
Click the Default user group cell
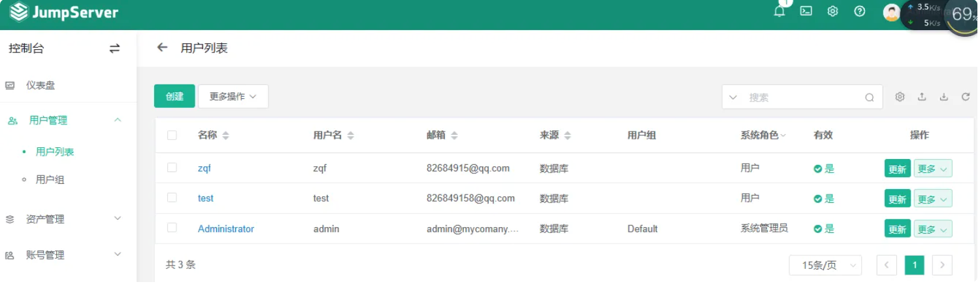point(643,229)
